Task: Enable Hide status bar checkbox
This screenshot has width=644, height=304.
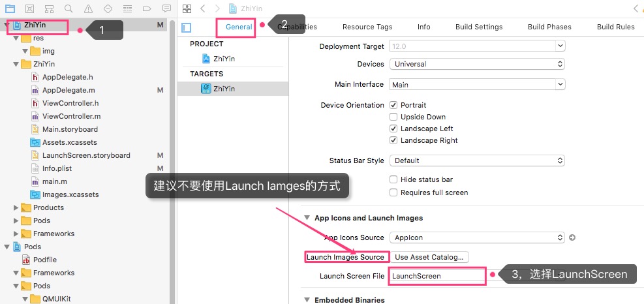Action: [x=393, y=179]
